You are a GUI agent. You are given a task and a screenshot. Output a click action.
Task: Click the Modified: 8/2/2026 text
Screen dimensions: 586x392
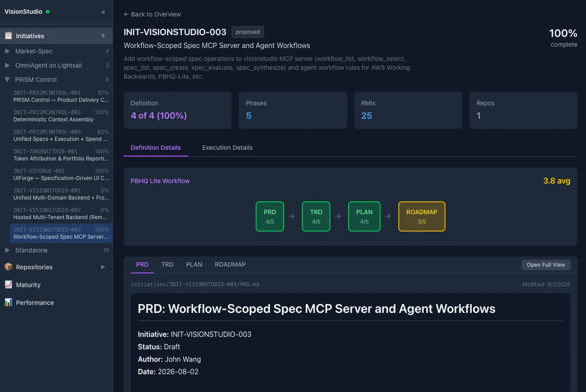(546, 284)
